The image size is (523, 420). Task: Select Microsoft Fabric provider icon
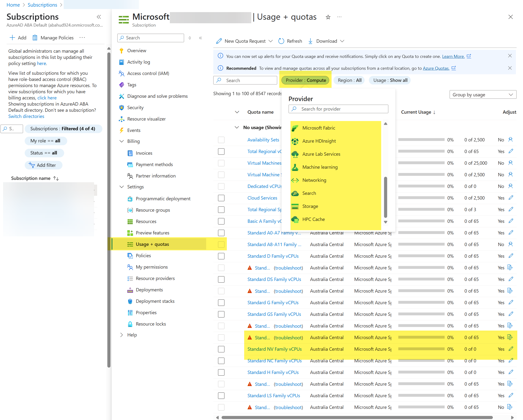click(295, 128)
